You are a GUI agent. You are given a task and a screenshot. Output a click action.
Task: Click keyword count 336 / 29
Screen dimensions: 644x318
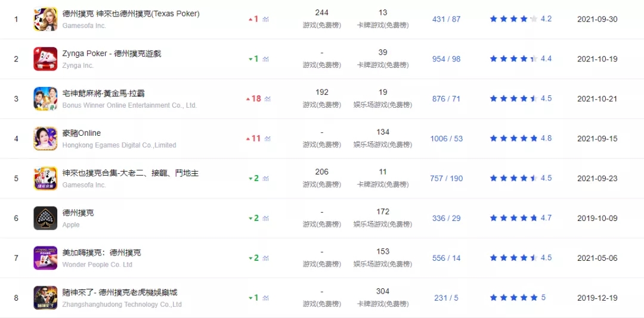tap(447, 219)
